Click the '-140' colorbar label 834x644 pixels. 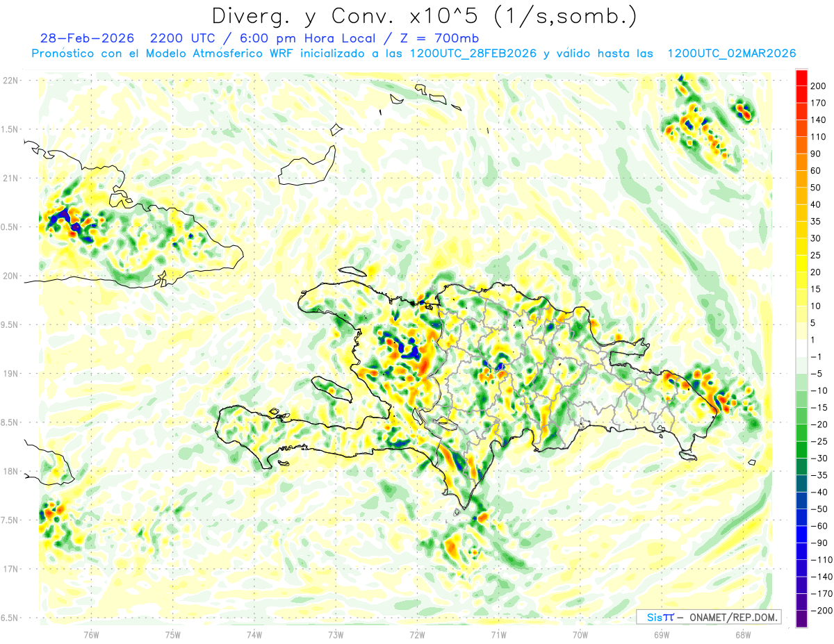(x=821, y=577)
